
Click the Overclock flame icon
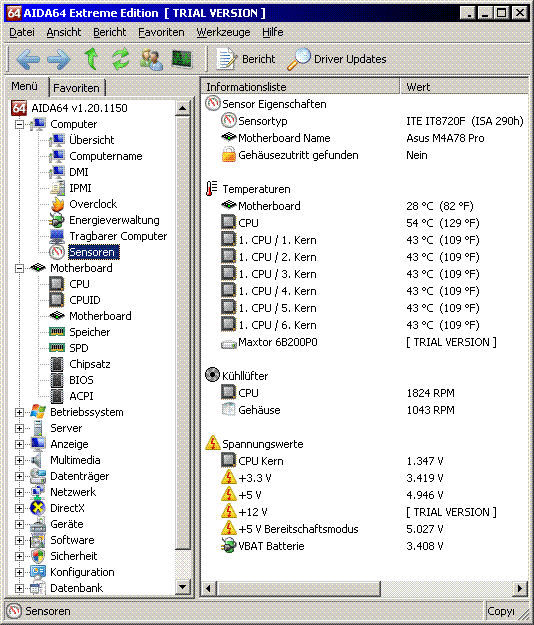[57, 204]
